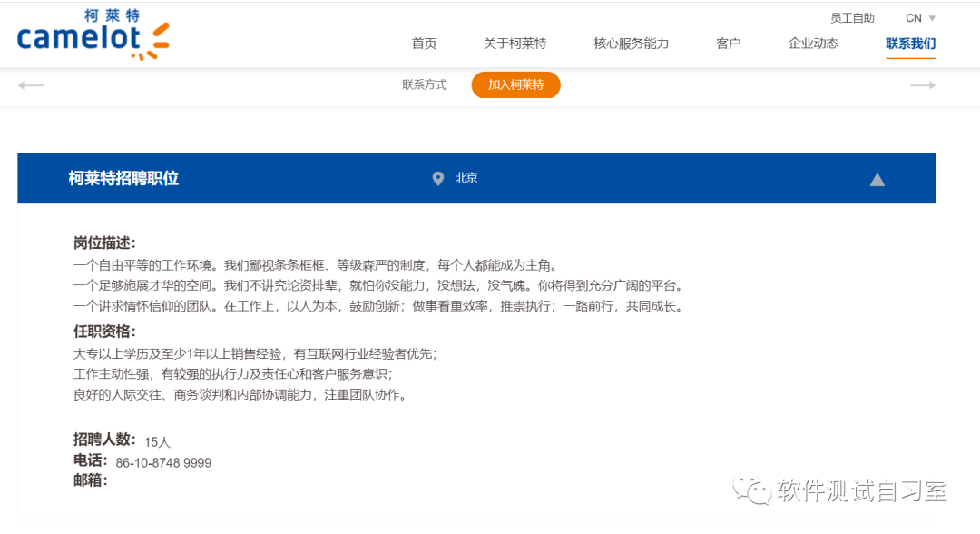The image size is (980, 534).
Task: Click the 北京 location label
Action: [x=466, y=179]
